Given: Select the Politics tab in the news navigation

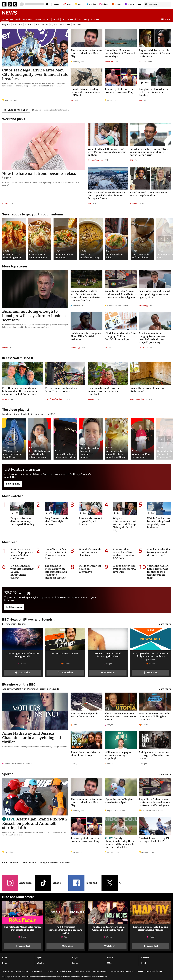Looking at the screenshot, I should click(47, 19).
